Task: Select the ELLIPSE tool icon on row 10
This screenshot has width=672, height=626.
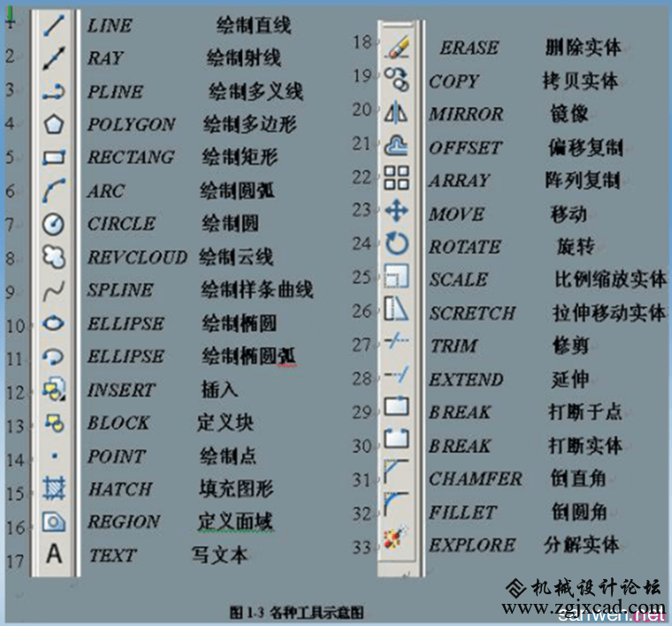Action: pyautogui.click(x=54, y=323)
